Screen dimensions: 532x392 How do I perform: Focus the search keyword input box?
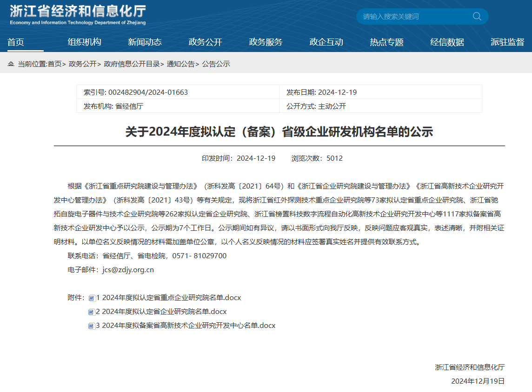(414, 16)
